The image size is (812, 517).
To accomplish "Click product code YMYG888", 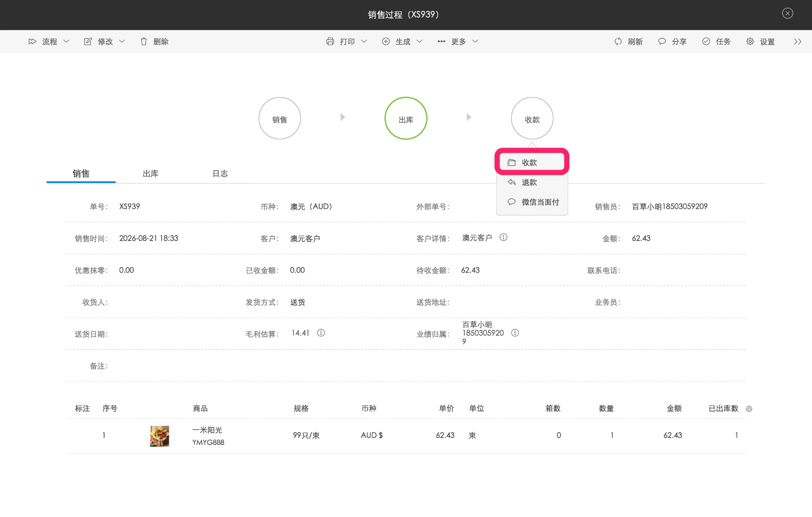I will coord(208,442).
